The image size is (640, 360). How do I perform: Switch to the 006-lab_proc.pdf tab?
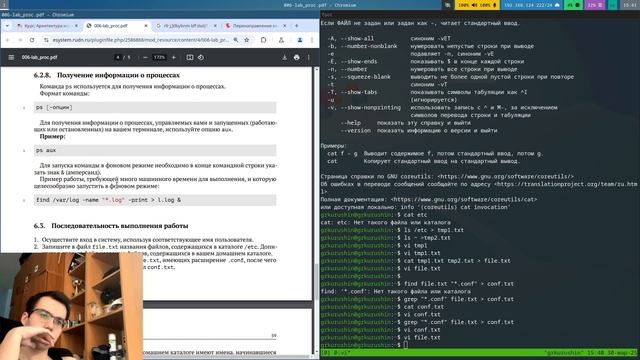(x=116, y=26)
